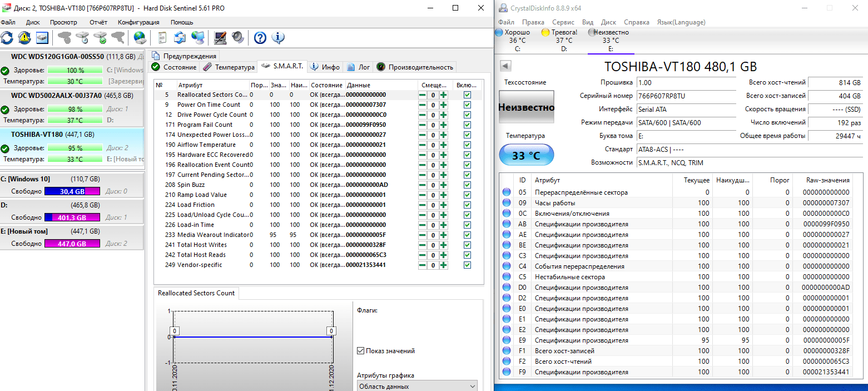Click the disk with green checkmark test icon
Image resolution: width=868 pixels, height=391 pixels.
click(100, 38)
